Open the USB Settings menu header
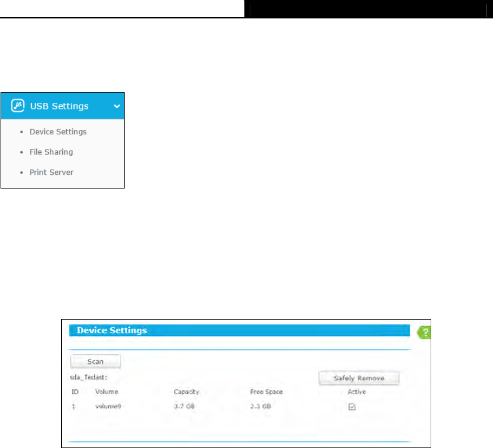Screen dimensions: 493x448 (x=62, y=106)
